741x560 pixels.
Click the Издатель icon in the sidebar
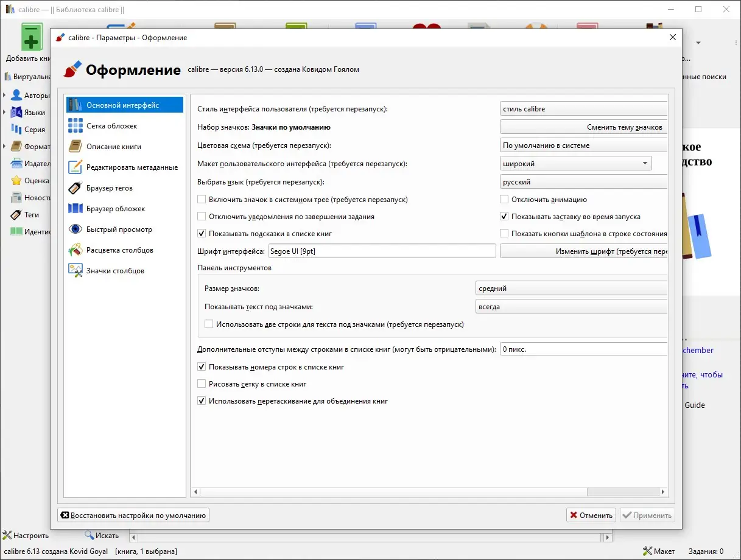[x=16, y=164]
